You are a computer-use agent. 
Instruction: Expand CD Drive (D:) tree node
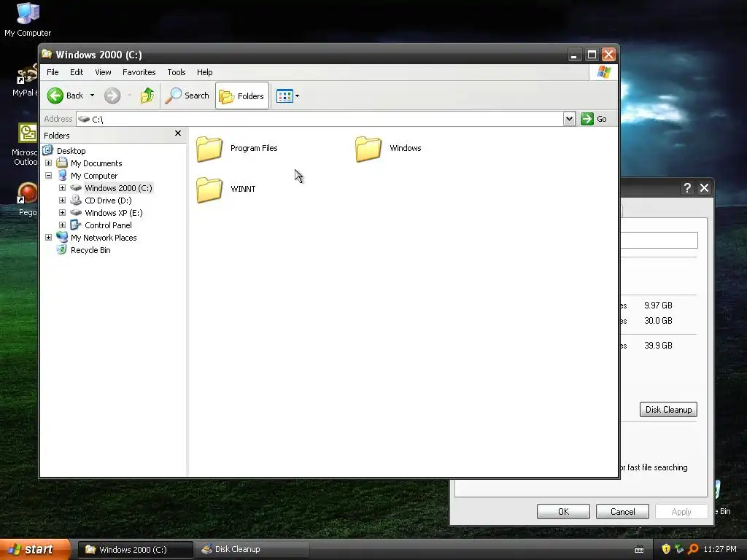63,200
